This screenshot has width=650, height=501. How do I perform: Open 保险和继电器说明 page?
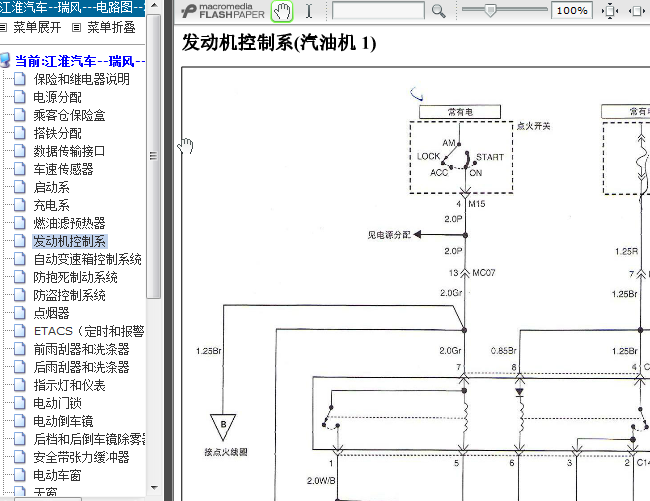(x=82, y=79)
